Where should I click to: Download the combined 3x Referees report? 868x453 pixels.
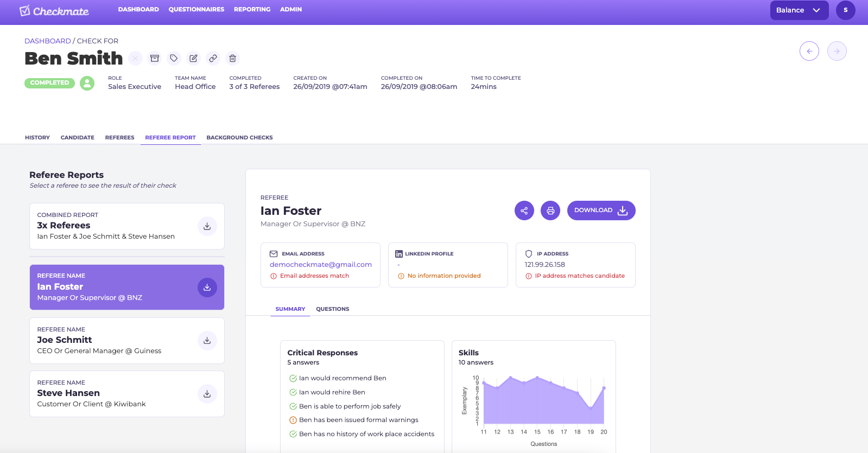pos(207,226)
